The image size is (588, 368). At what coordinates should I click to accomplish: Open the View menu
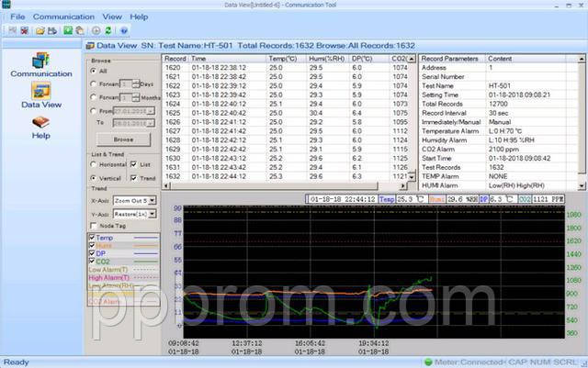coord(112,17)
